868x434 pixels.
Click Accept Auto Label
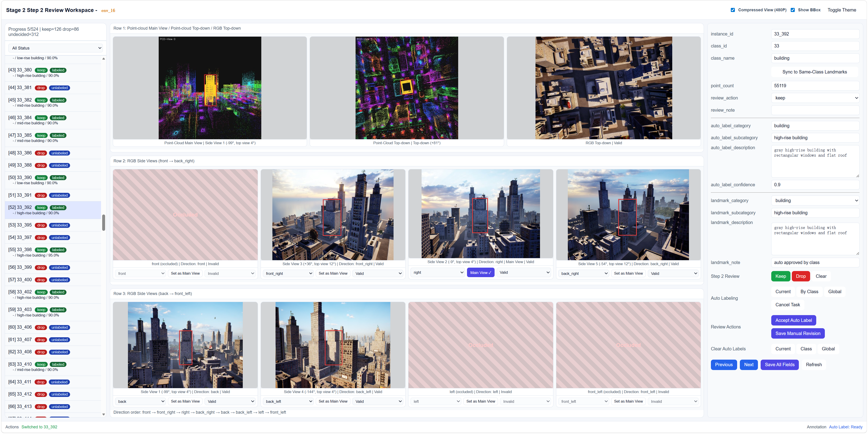coord(794,320)
